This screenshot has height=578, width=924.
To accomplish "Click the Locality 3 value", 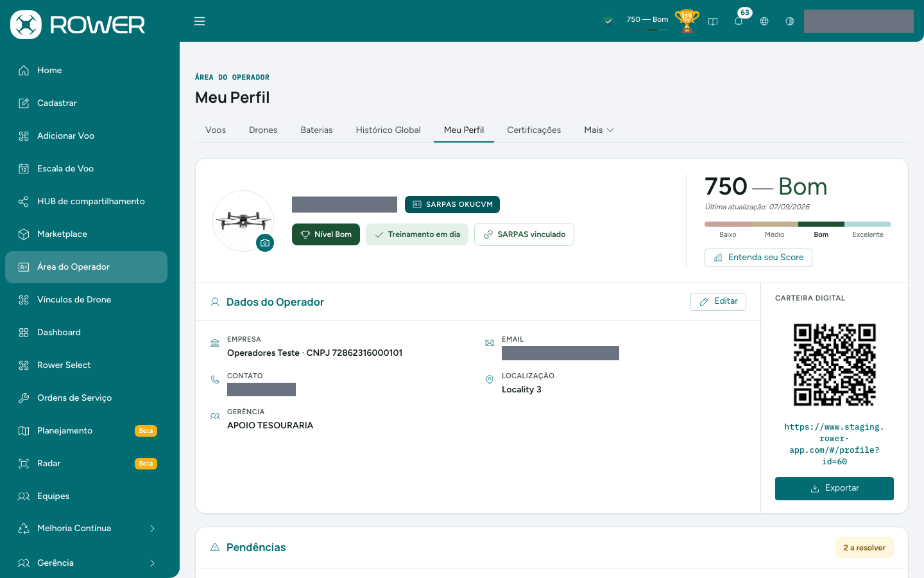I will (x=522, y=390).
